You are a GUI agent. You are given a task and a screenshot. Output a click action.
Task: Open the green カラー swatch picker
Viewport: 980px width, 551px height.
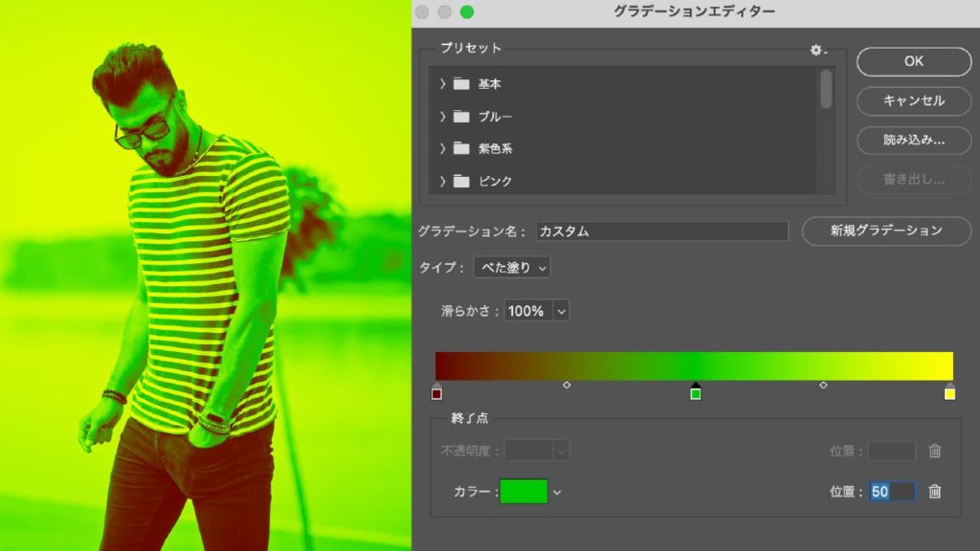pos(525,491)
